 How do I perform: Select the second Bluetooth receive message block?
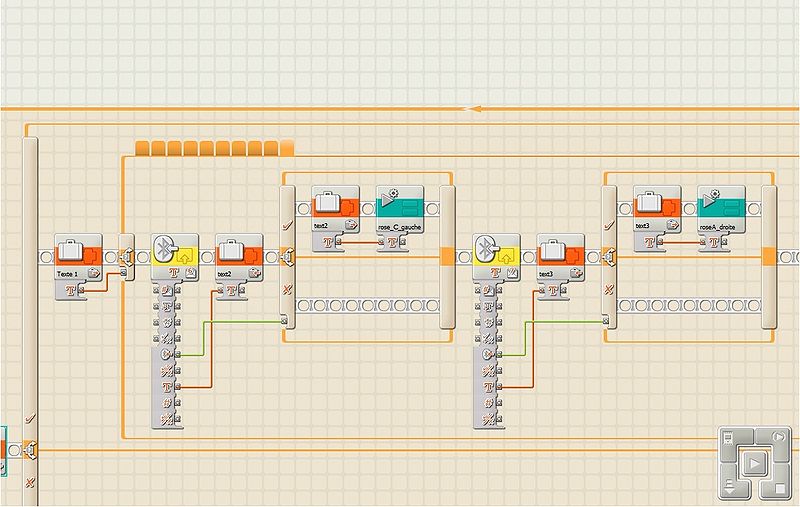click(x=497, y=256)
